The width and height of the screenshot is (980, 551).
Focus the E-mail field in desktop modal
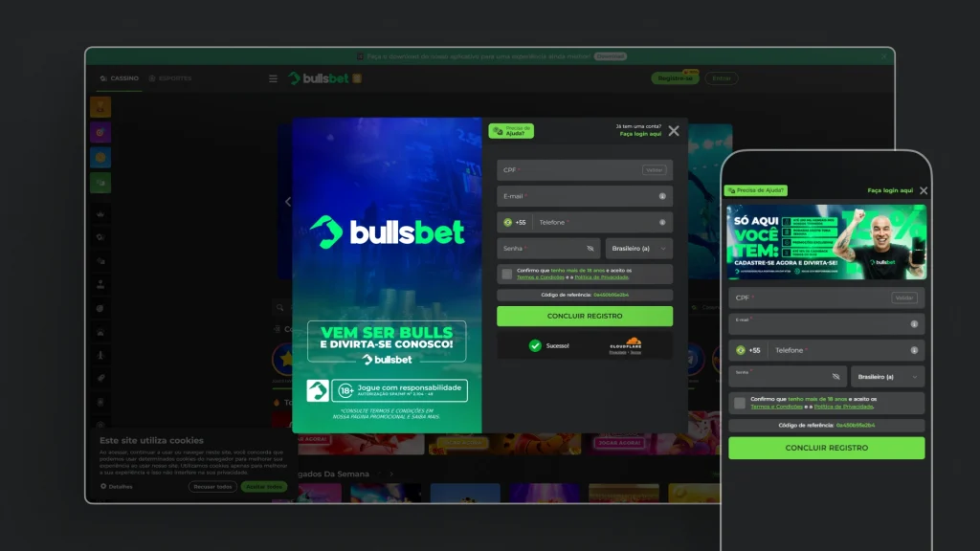[585, 196]
